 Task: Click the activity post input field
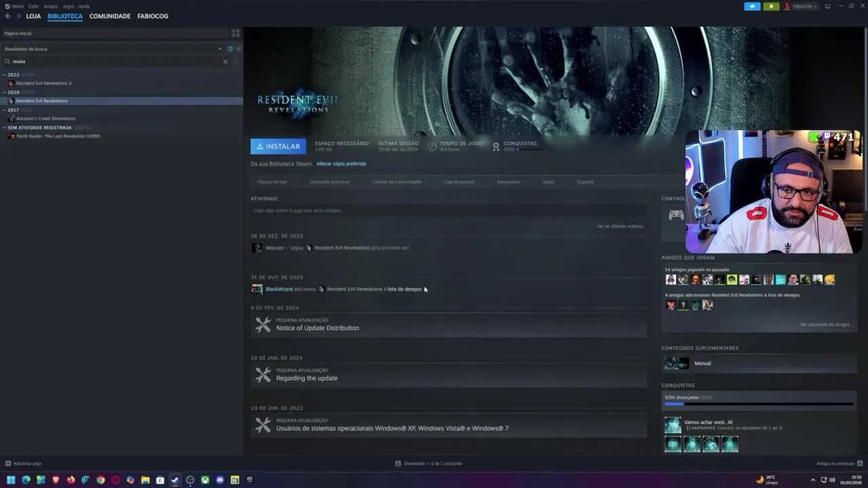(x=448, y=211)
